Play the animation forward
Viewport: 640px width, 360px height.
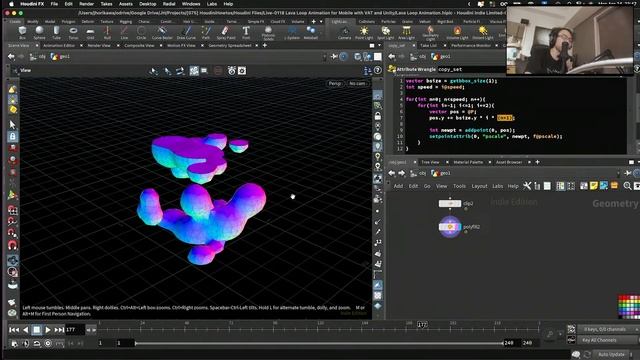tap(48, 330)
